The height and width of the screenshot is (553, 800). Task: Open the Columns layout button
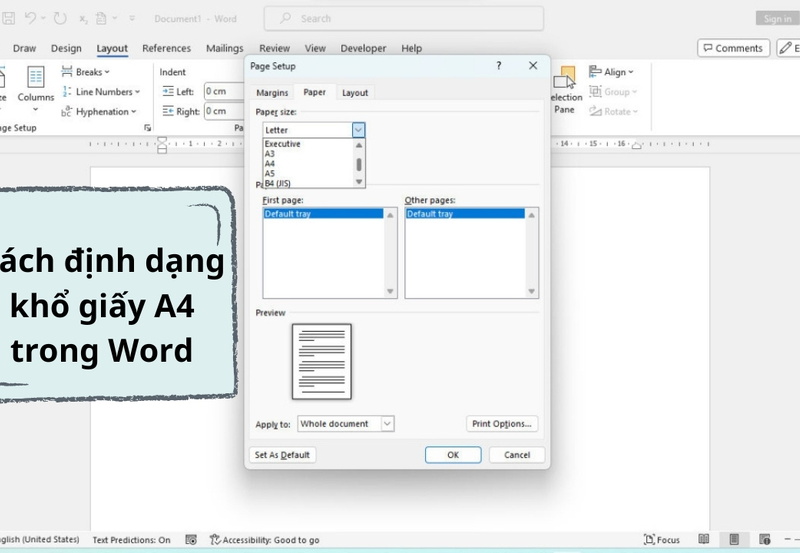point(35,88)
